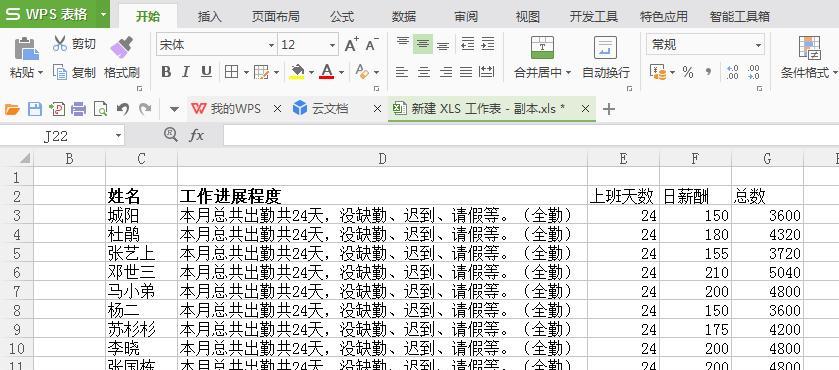This screenshot has width=839, height=370.
Task: Increase indent icon
Action: tap(487, 44)
